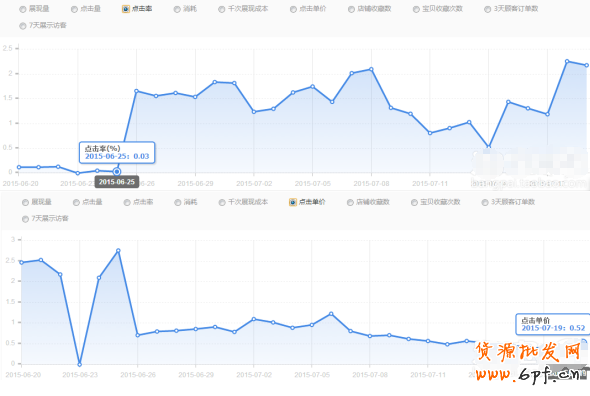590x396 pixels.
Task: Select 点击率 radio above the 点击单价 chart
Action: point(127,203)
